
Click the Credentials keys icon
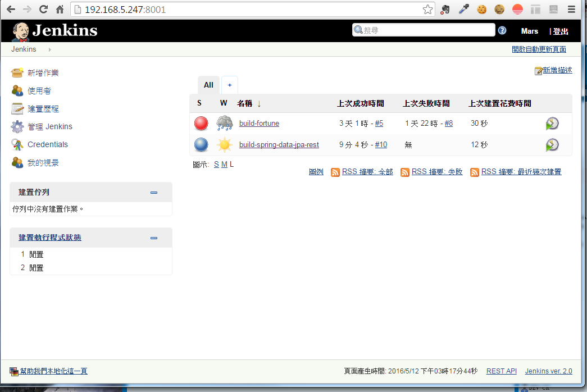coord(17,144)
